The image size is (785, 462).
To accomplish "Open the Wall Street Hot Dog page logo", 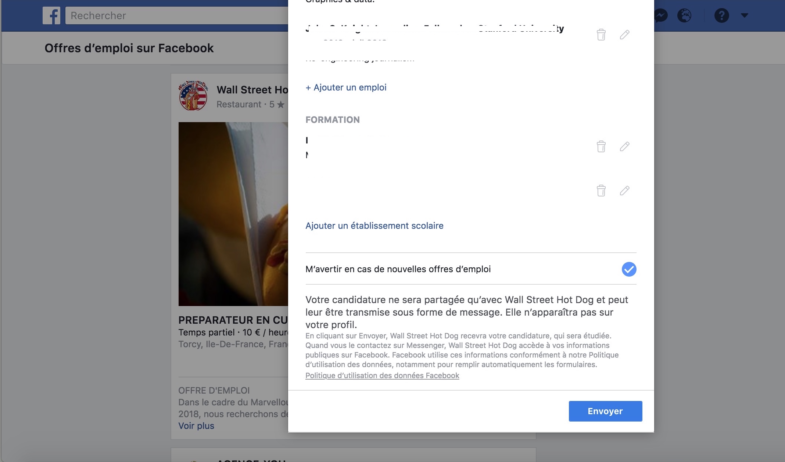I will [x=193, y=96].
